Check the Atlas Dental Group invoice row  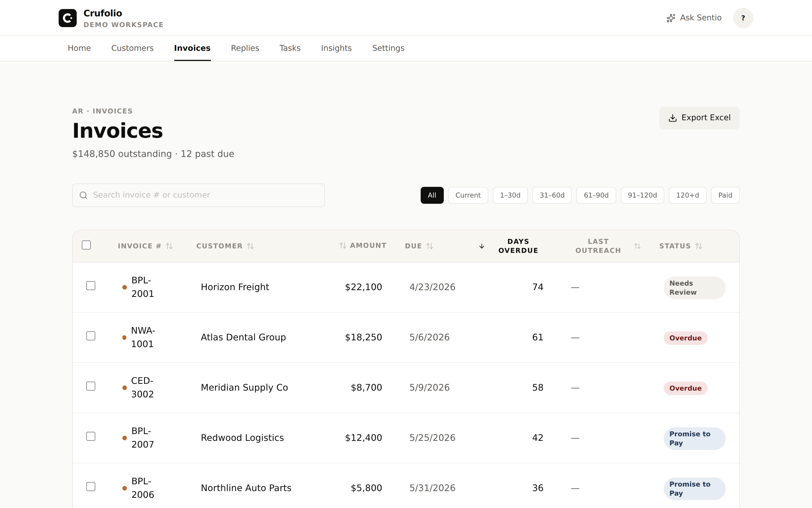[x=91, y=336]
